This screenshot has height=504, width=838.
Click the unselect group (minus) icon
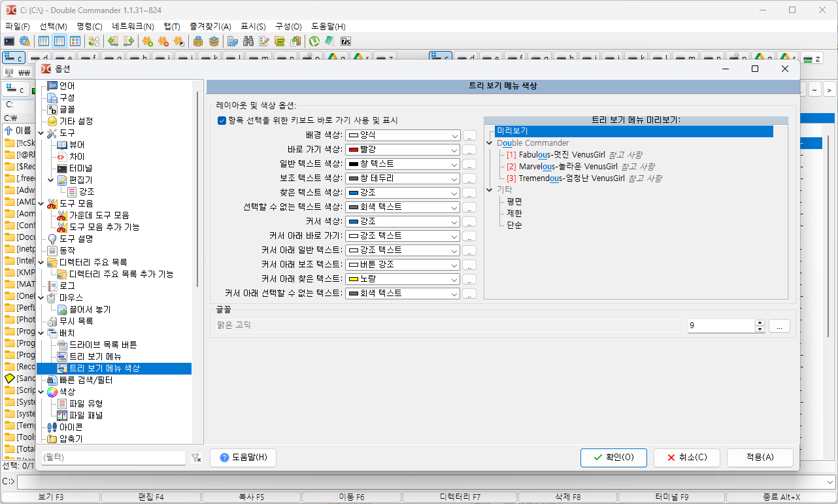coord(163,41)
